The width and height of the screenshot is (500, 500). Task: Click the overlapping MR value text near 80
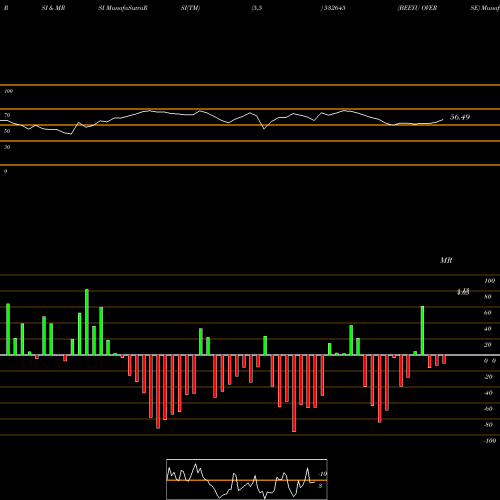pyautogui.click(x=463, y=292)
